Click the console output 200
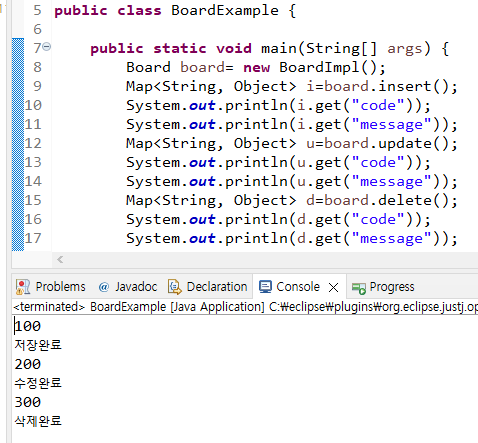The height and width of the screenshot is (443, 478). pos(28,364)
